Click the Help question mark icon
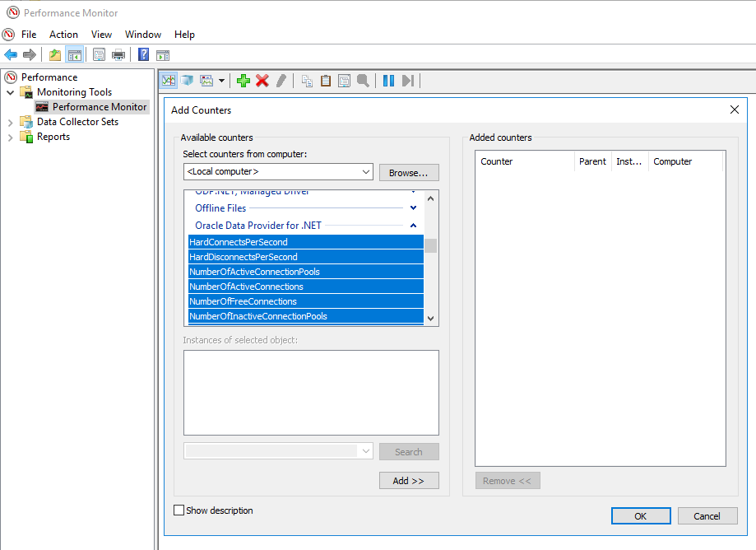 pos(143,55)
